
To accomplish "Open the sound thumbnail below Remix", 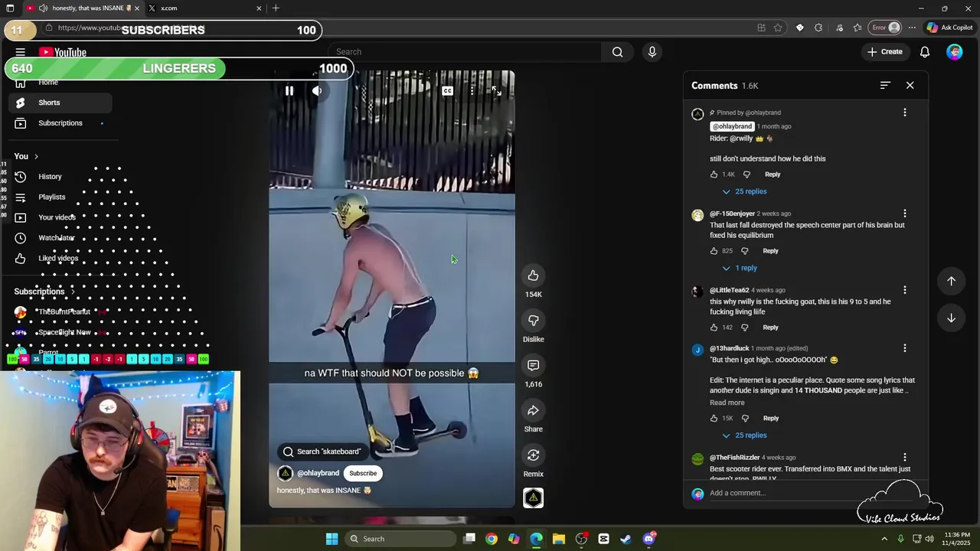I will (x=534, y=498).
